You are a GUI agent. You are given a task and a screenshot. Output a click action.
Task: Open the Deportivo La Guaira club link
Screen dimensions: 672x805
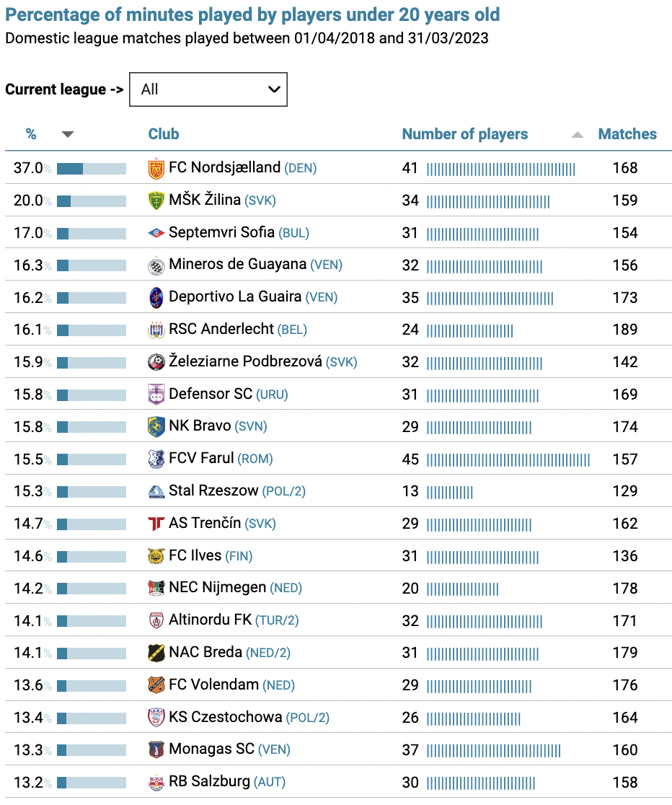235,296
